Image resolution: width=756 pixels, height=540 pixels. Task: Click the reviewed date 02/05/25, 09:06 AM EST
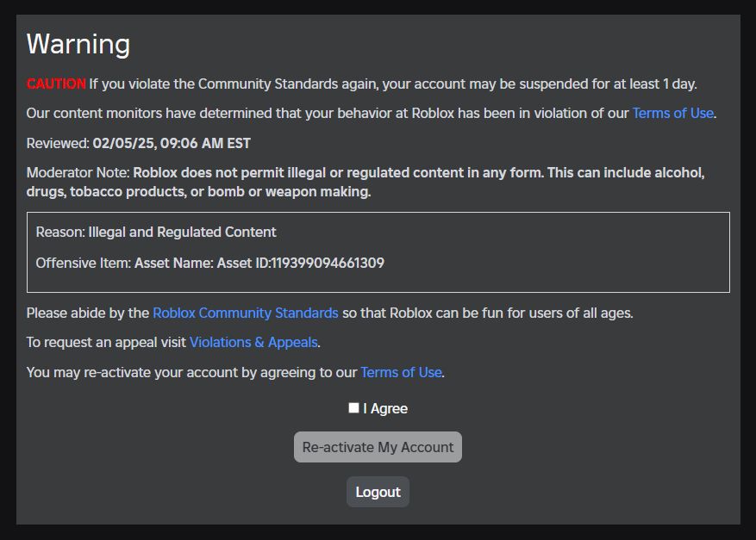click(172, 143)
